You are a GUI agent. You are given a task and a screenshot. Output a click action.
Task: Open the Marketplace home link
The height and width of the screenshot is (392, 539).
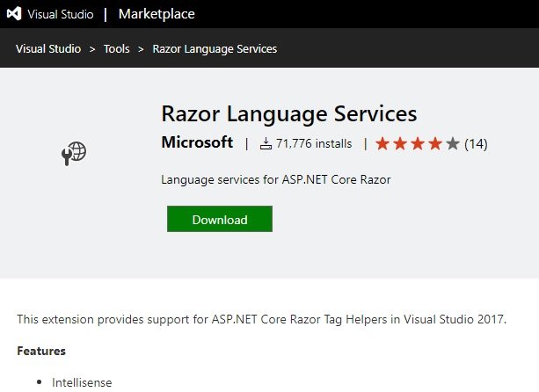tap(157, 14)
